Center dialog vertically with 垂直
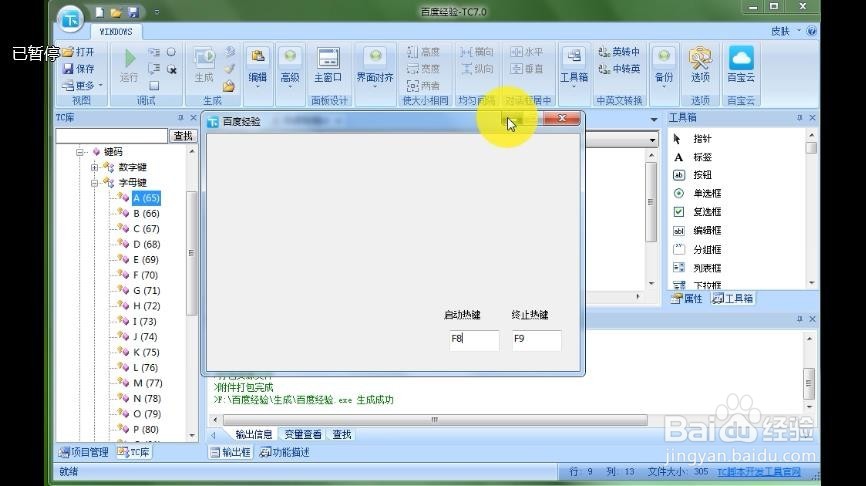Image resolution: width=866 pixels, height=486 pixels. point(527,68)
